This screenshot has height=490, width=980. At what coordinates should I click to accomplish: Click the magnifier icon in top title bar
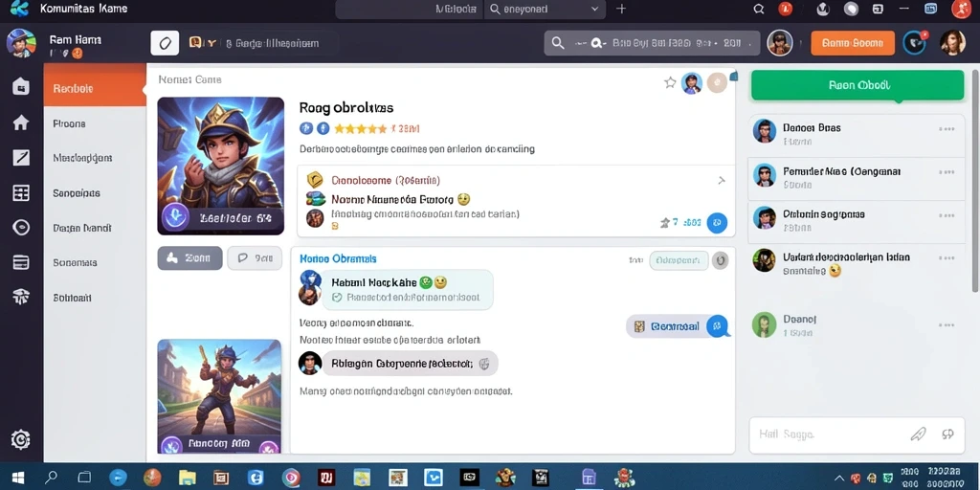click(x=759, y=9)
